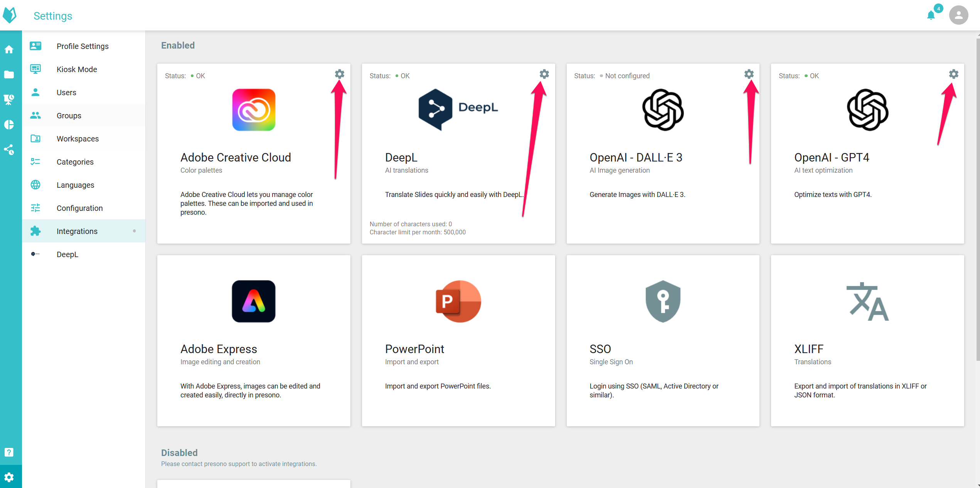The image size is (980, 488).
Task: Go to Home via left rail icon
Action: [x=9, y=49]
